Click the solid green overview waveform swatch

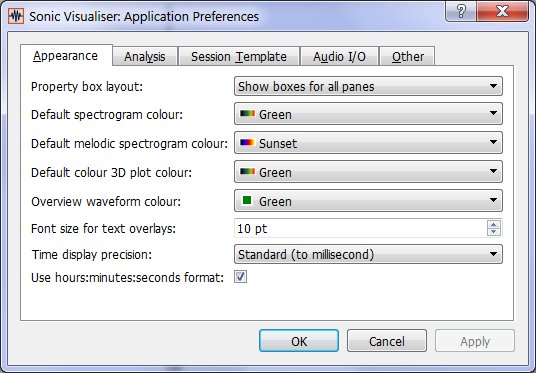(x=247, y=200)
